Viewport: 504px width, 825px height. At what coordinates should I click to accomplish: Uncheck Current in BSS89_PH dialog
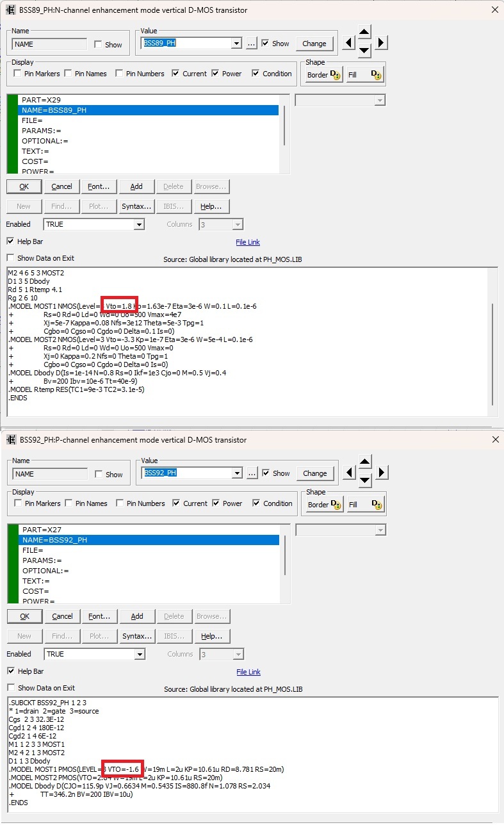pos(176,74)
